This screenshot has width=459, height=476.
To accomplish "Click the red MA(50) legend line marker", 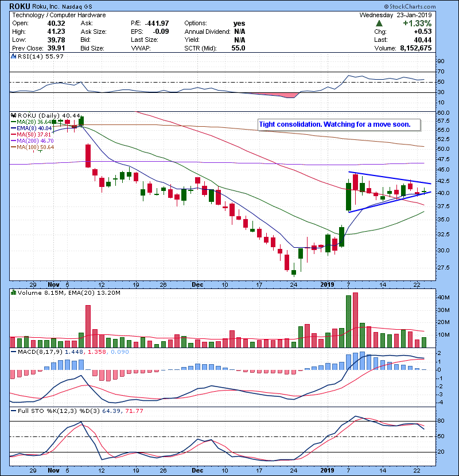I will (13, 134).
